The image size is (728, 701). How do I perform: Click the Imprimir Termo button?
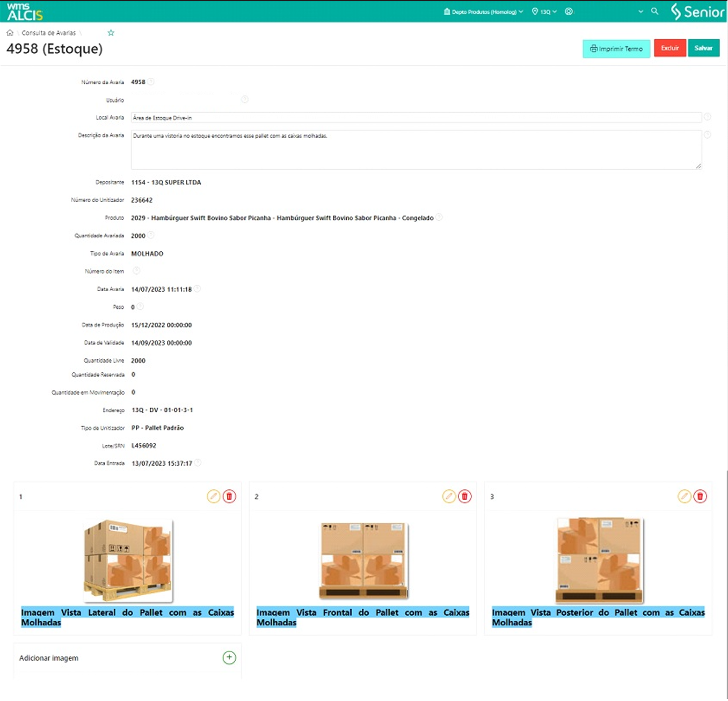616,48
